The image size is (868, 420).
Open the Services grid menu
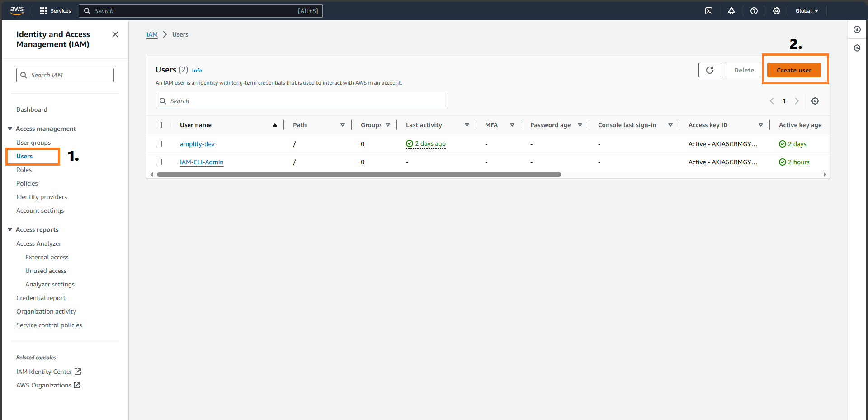tap(55, 11)
